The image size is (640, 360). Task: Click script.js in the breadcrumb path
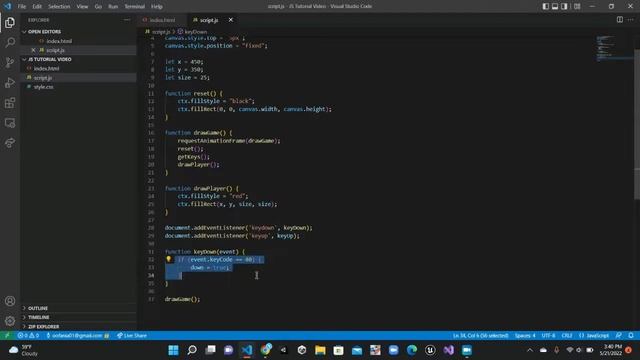158,31
